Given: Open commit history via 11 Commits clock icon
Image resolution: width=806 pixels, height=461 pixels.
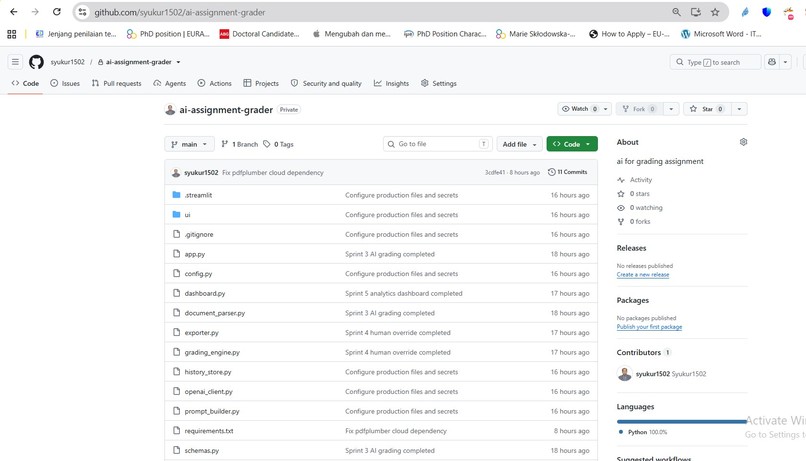Looking at the screenshot, I should (552, 172).
